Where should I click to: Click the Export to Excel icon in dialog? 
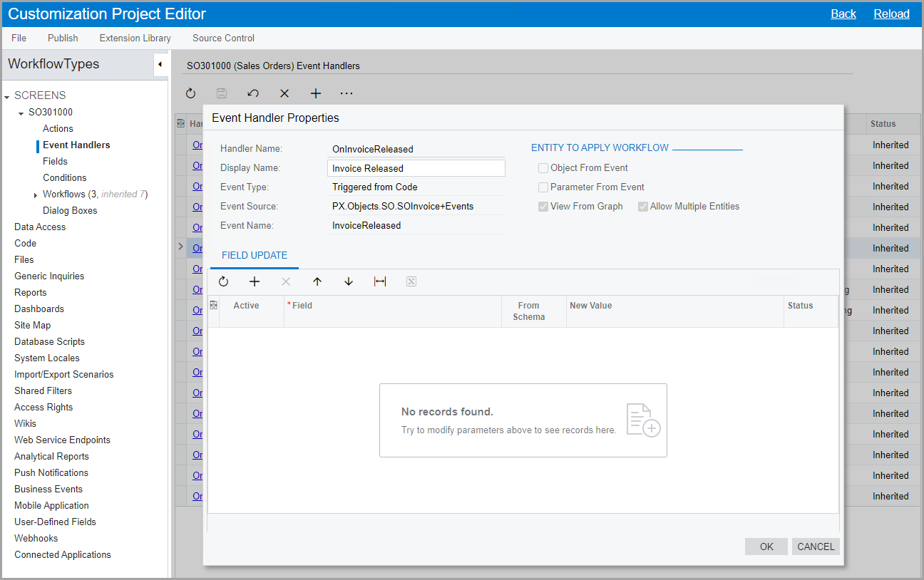pyautogui.click(x=411, y=281)
